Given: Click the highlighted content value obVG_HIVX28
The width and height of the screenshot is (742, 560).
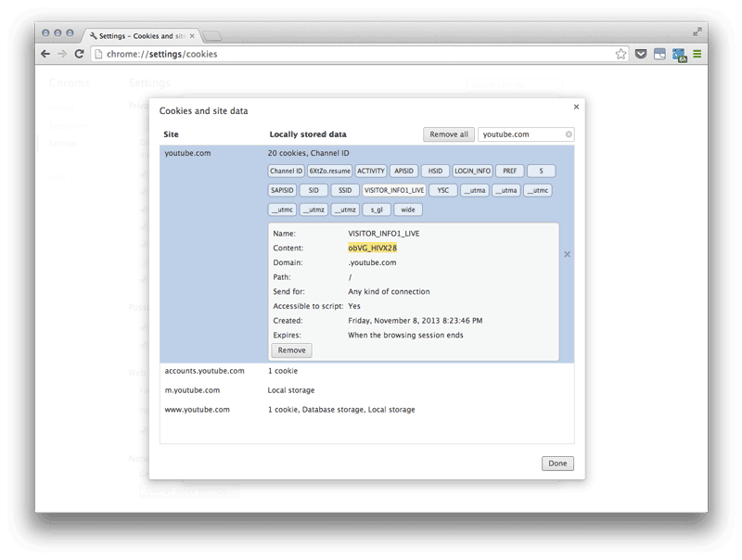Looking at the screenshot, I should tap(373, 248).
